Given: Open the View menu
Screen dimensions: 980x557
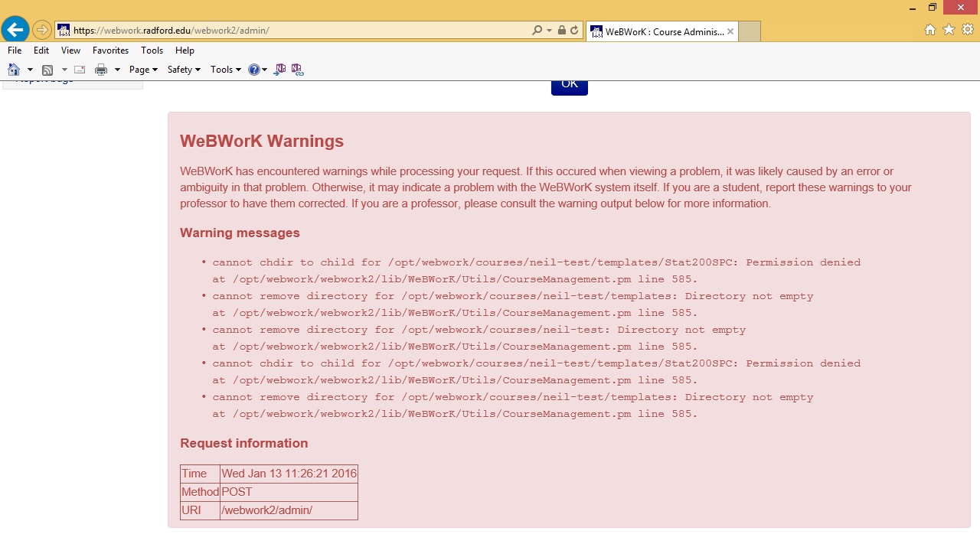Looking at the screenshot, I should 70,50.
